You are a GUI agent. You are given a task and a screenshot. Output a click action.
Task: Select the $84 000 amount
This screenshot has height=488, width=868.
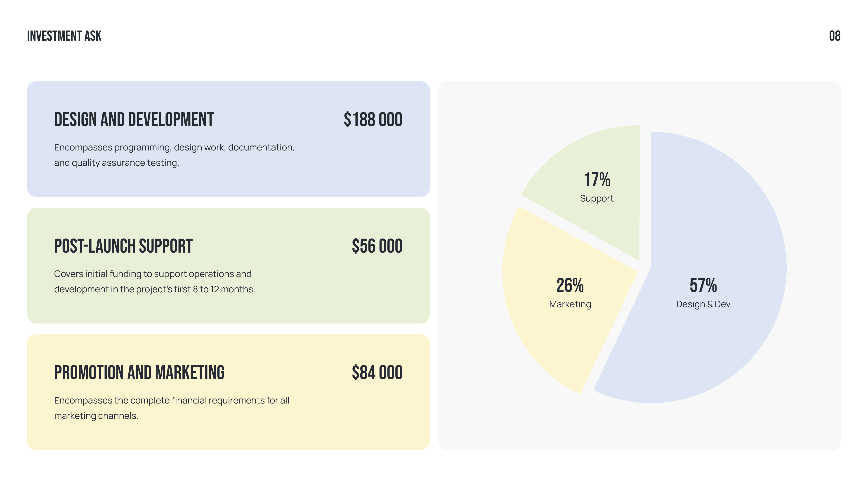(x=377, y=373)
